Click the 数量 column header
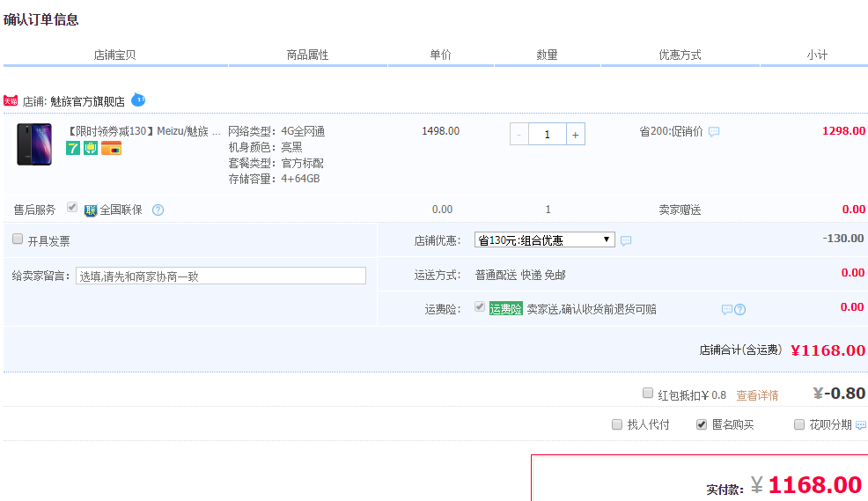This screenshot has width=868, height=501. point(547,55)
